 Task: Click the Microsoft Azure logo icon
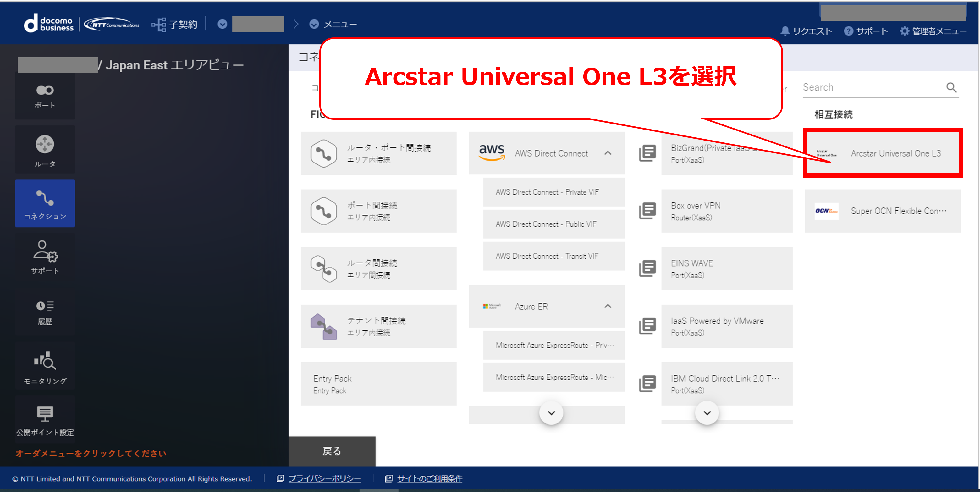point(492,306)
